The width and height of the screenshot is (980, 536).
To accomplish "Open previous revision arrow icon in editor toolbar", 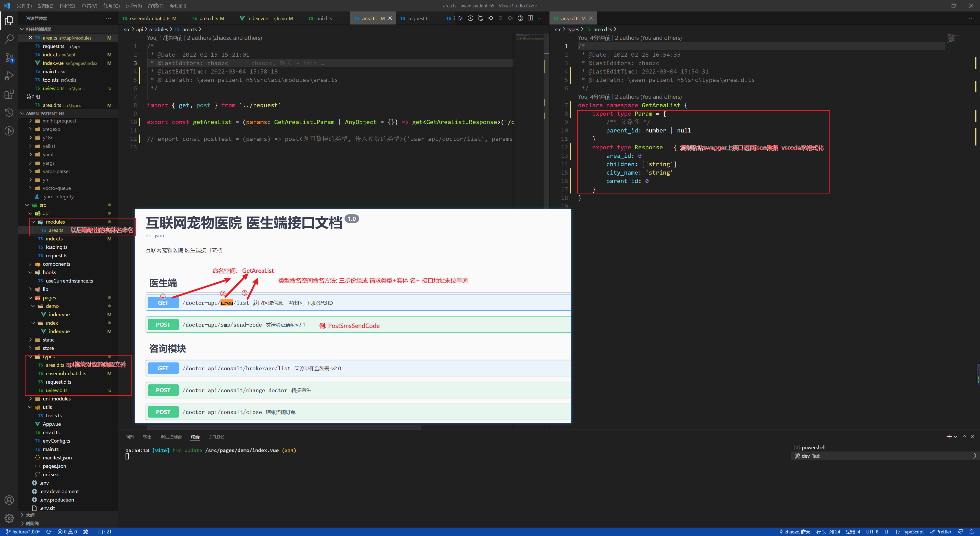I will pyautogui.click(x=490, y=18).
